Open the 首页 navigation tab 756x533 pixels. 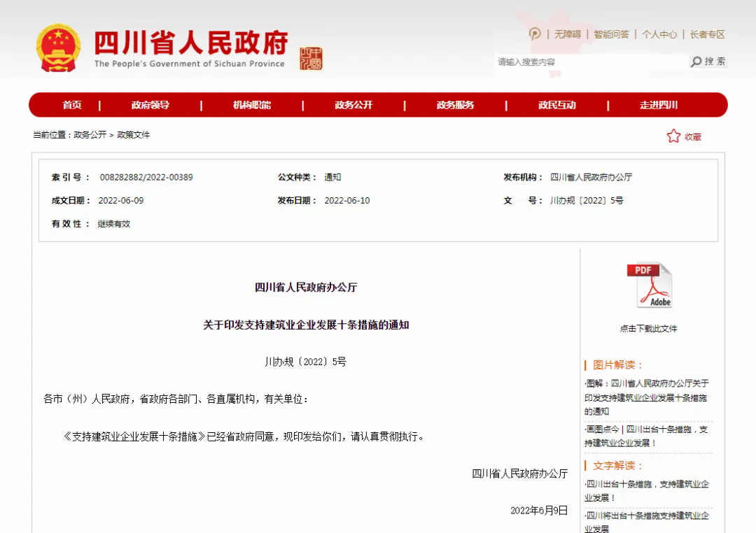click(71, 105)
